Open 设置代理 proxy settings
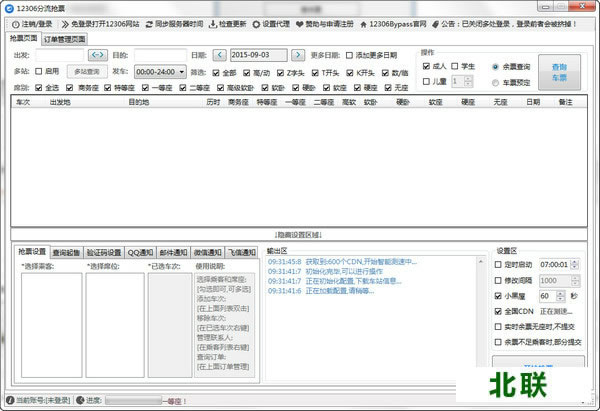 coord(256,23)
